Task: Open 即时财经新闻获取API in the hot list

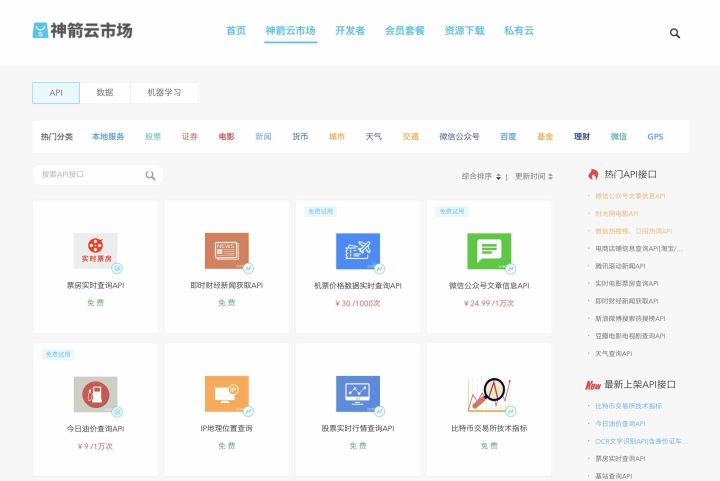Action: point(627,301)
